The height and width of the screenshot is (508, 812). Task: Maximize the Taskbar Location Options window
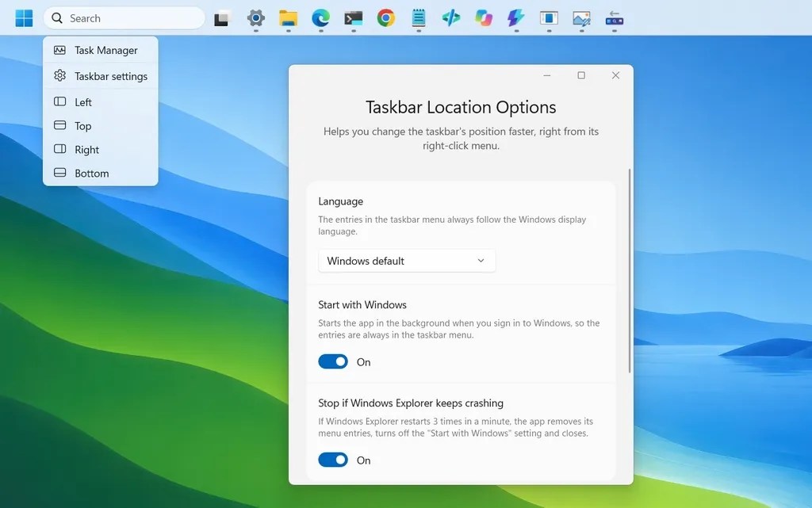tap(581, 75)
